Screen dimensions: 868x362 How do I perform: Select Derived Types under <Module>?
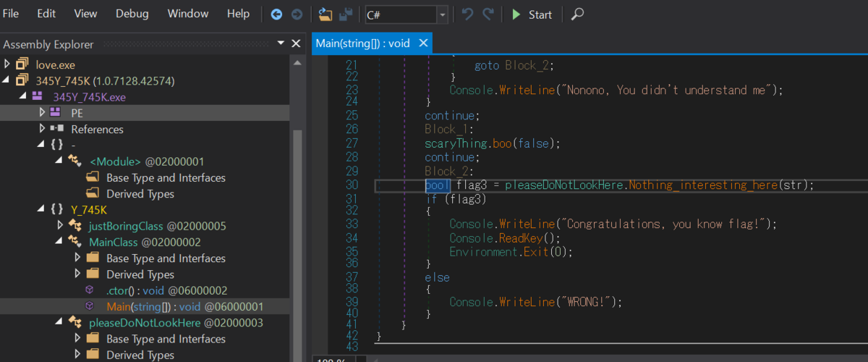pos(140,193)
